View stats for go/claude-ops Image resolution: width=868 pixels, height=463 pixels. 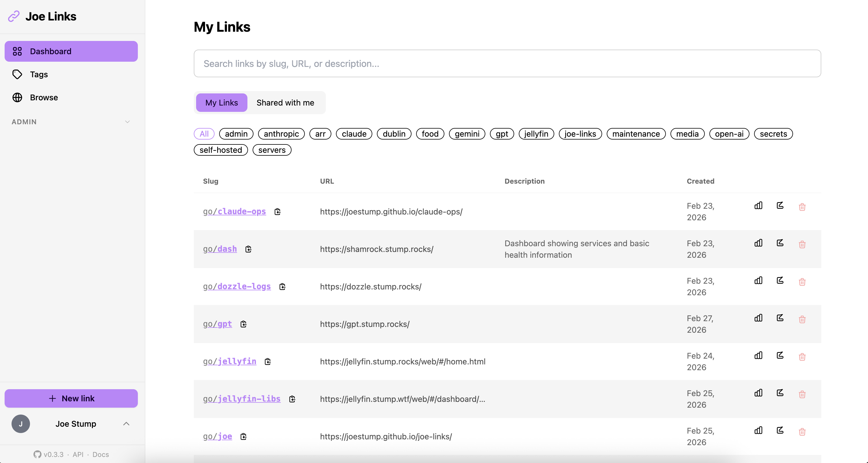(758, 206)
